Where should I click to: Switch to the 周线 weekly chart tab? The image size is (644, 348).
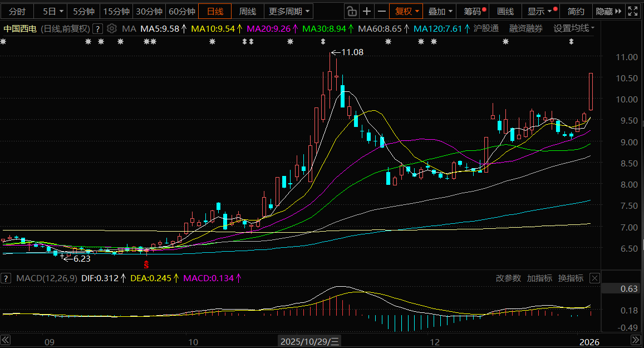(x=248, y=11)
